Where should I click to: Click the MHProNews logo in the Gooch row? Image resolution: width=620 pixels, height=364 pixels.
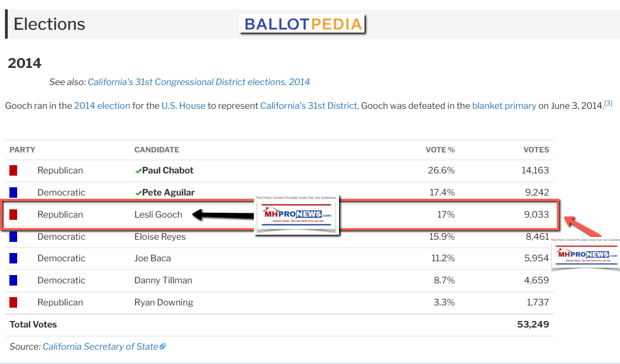297,215
